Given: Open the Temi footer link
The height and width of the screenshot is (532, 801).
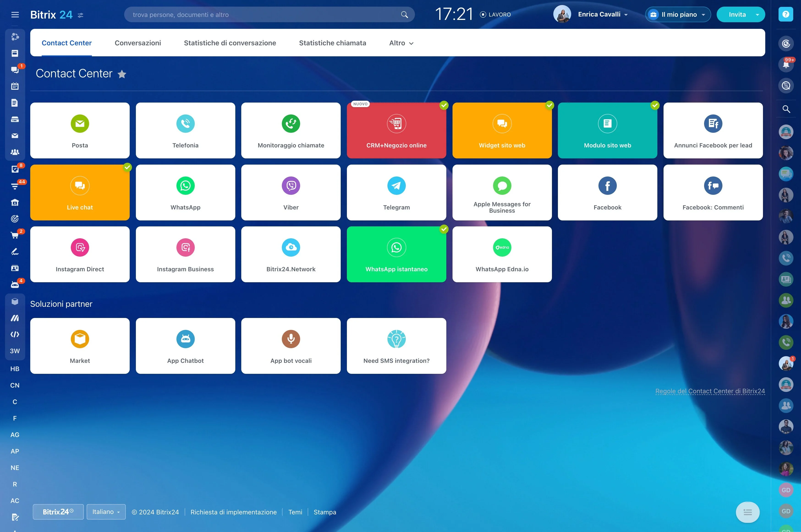Looking at the screenshot, I should (x=295, y=512).
